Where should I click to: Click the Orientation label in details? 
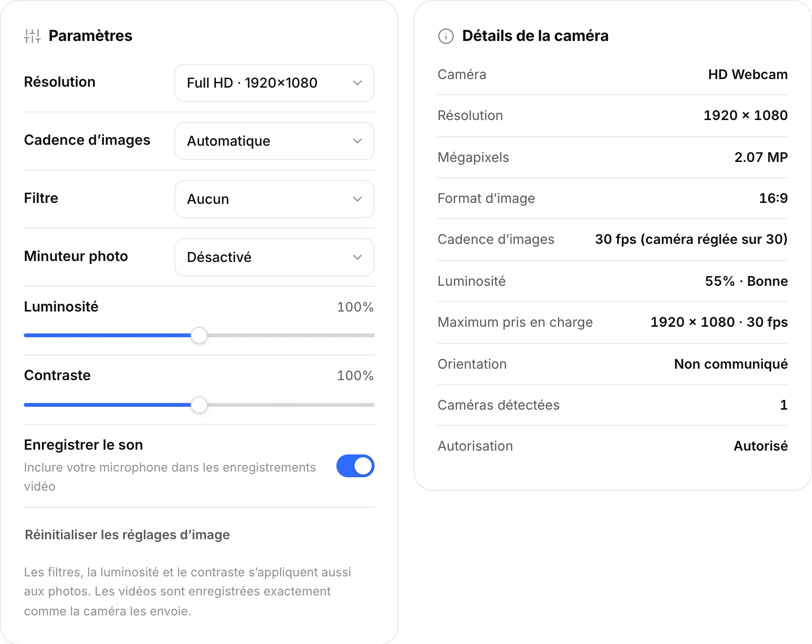pos(472,364)
